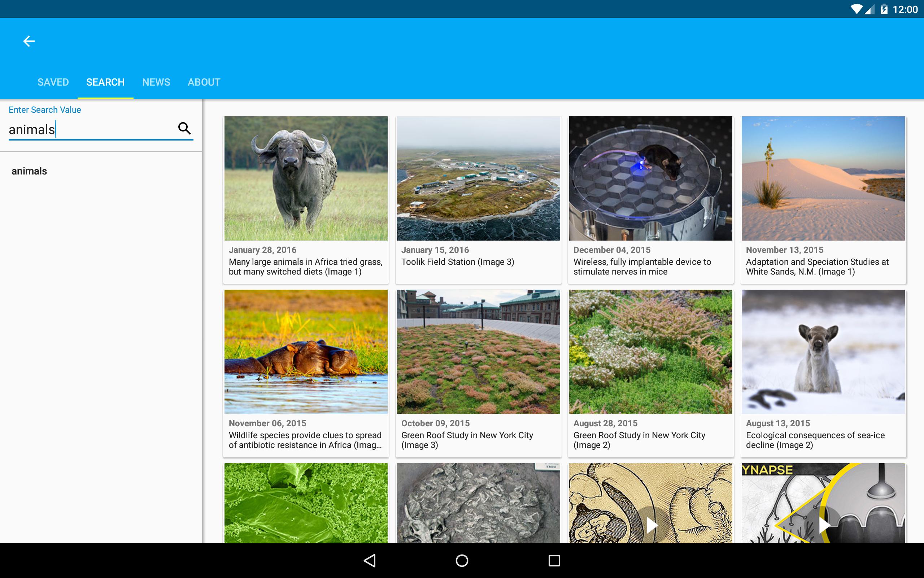
Task: Open 'Adaptation and Speciation Studies at White Sands' title
Action: [x=817, y=267]
